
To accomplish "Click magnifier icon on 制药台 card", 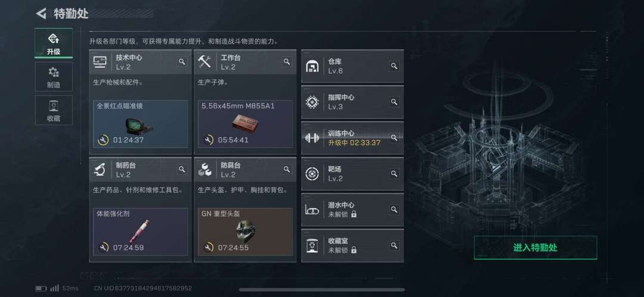I will click(x=181, y=169).
